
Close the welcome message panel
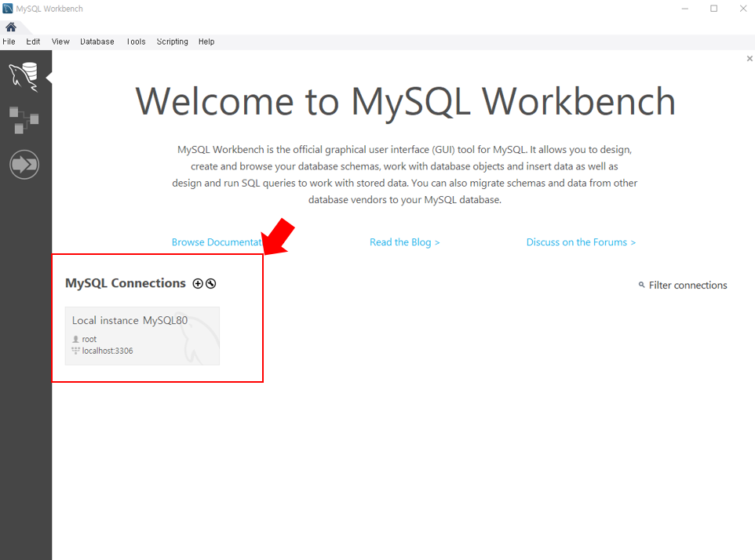click(x=750, y=59)
